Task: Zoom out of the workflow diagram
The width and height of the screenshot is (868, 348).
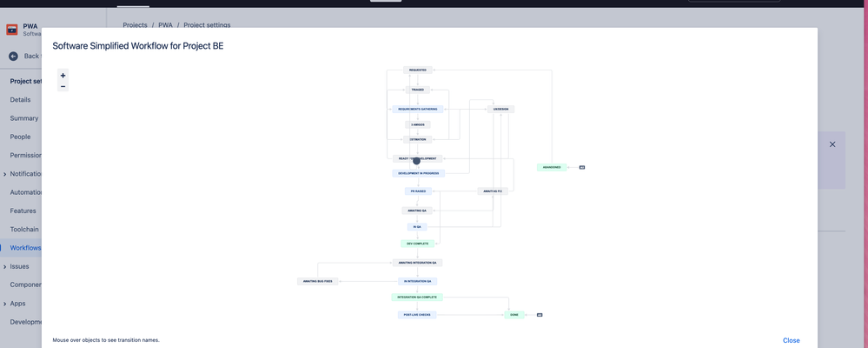Action: tap(63, 86)
